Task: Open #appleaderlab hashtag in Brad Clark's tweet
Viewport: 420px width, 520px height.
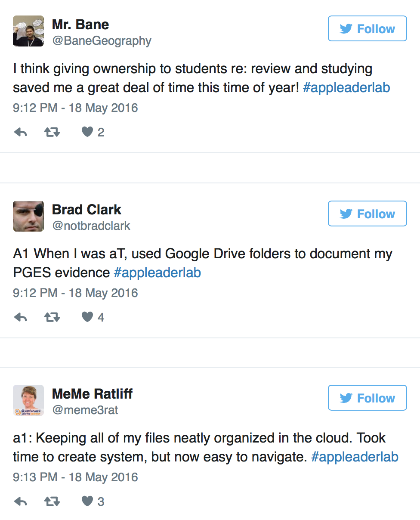Action: [157, 272]
